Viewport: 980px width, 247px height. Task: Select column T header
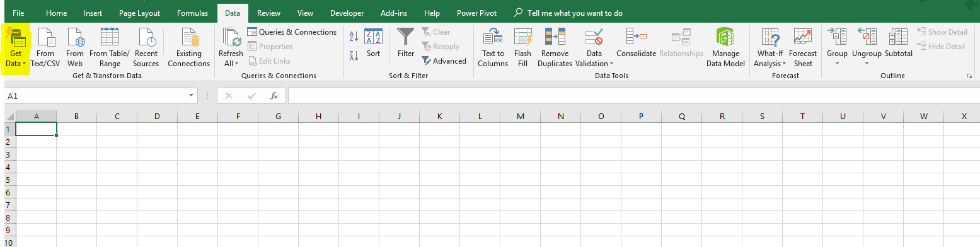tap(802, 116)
